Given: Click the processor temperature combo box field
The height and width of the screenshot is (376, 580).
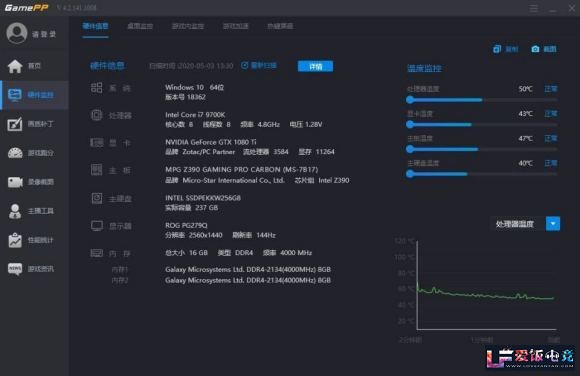Looking at the screenshot, I should coord(525,224).
